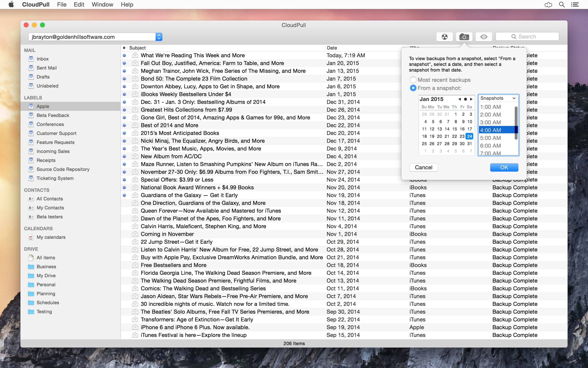Select message 'Bond 50: The Complete 23 Film Collection'
Viewport: 588px width, 368px height.
click(x=194, y=79)
